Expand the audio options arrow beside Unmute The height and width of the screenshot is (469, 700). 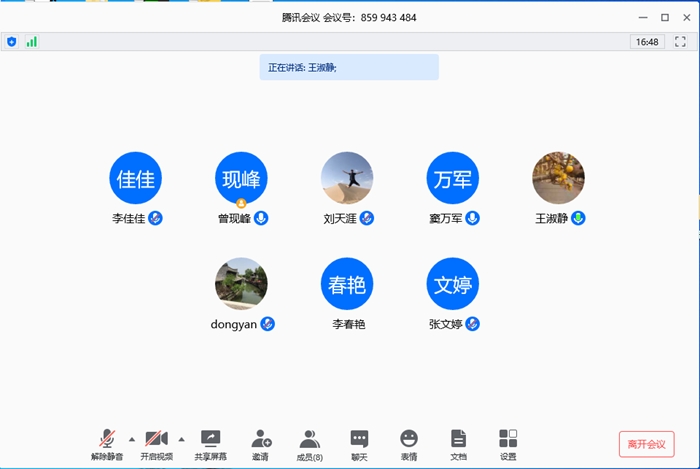click(132, 440)
